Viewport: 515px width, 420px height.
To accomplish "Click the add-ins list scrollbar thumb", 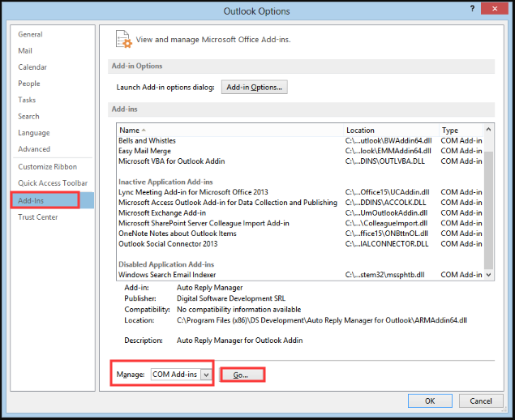I will click(x=489, y=210).
